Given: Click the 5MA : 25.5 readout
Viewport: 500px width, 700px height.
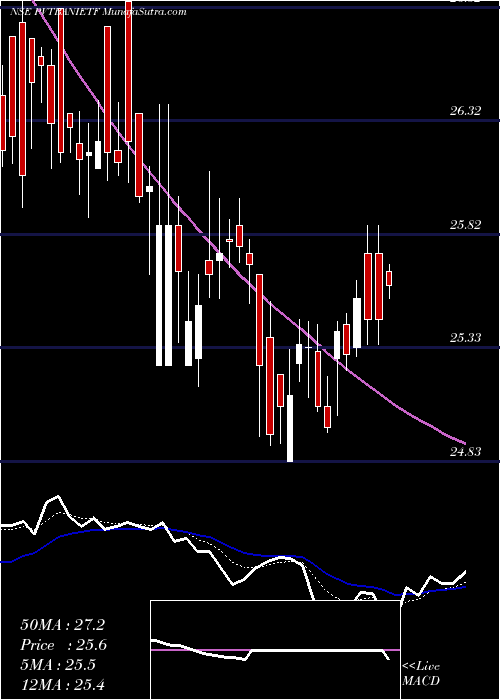Looking at the screenshot, I should click(58, 664).
